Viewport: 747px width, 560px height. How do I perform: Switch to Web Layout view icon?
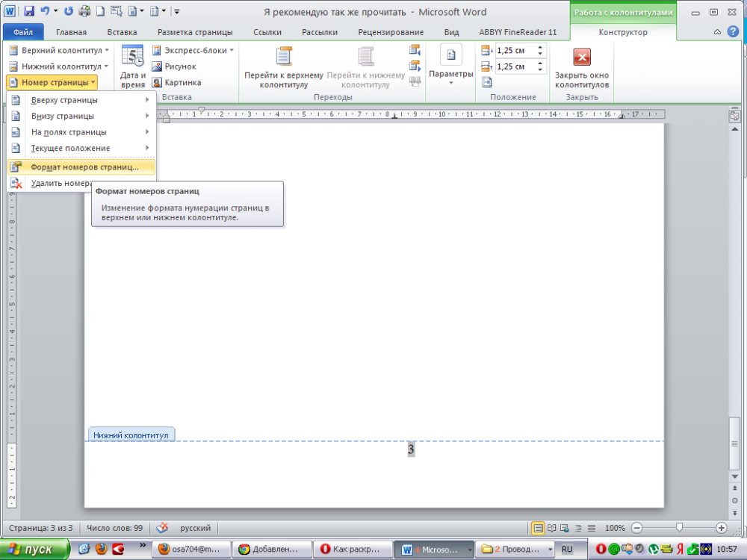(565, 528)
